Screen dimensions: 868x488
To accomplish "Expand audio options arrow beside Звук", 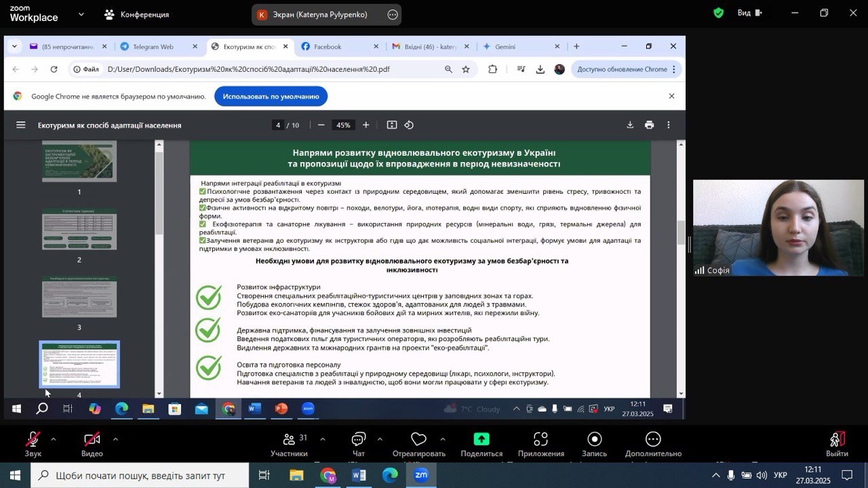I will (x=54, y=439).
